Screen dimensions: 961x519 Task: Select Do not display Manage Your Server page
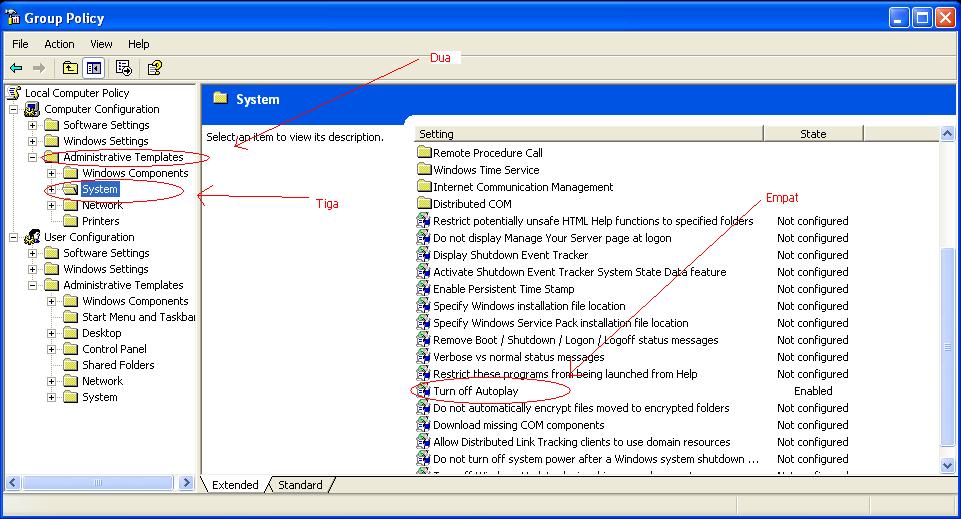coord(552,238)
